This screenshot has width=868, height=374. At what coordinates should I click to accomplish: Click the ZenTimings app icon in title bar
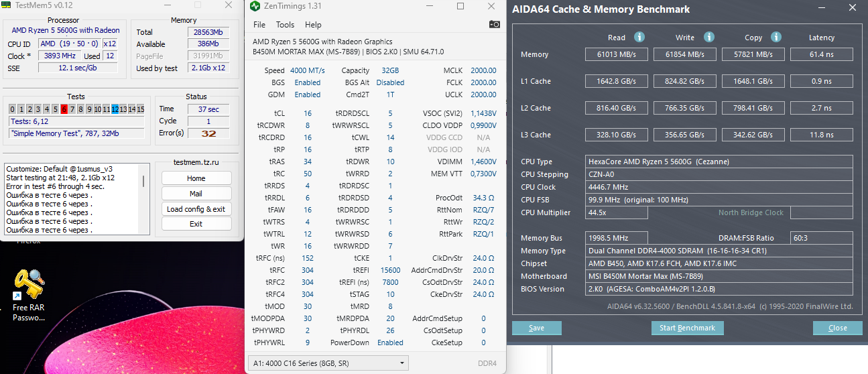pos(255,7)
